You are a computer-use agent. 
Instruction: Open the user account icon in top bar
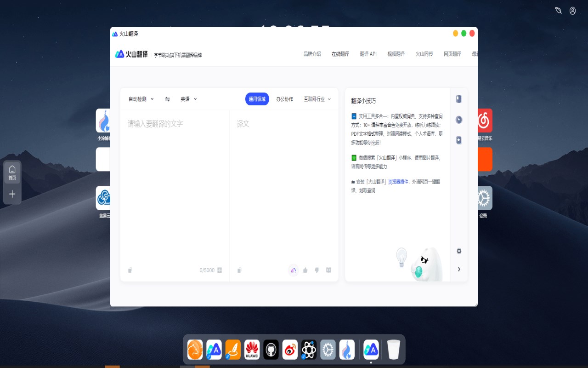point(573,11)
